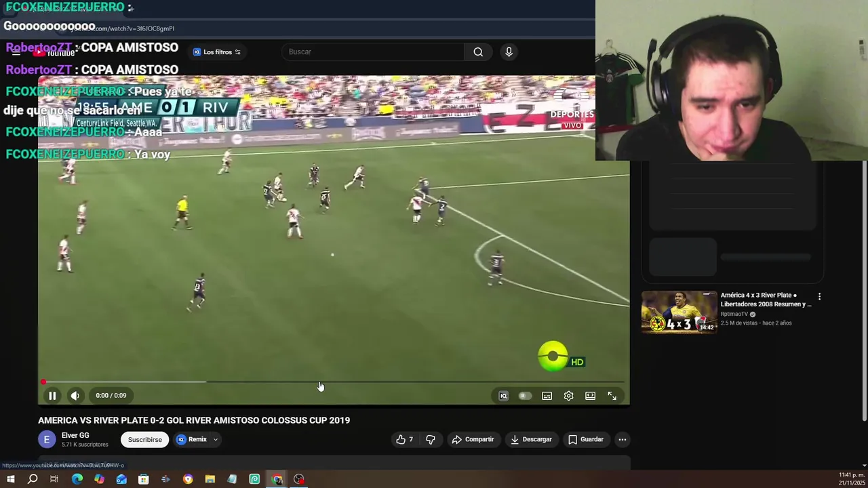
Task: Subscribe with the Suscribirse button
Action: (x=145, y=440)
